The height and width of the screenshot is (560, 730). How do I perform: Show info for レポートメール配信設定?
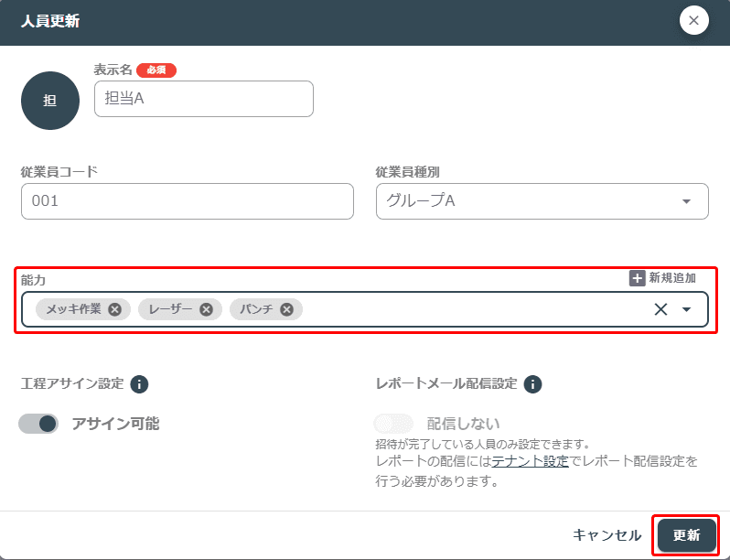[x=532, y=384]
